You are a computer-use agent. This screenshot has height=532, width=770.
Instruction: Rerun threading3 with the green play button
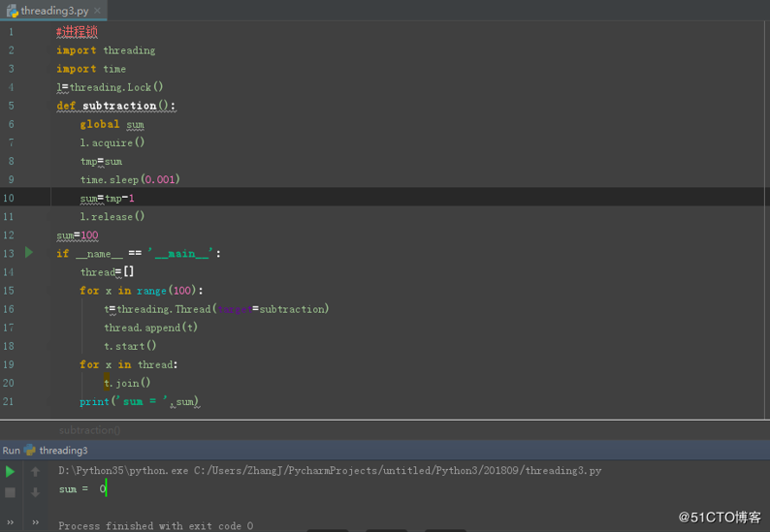10,472
